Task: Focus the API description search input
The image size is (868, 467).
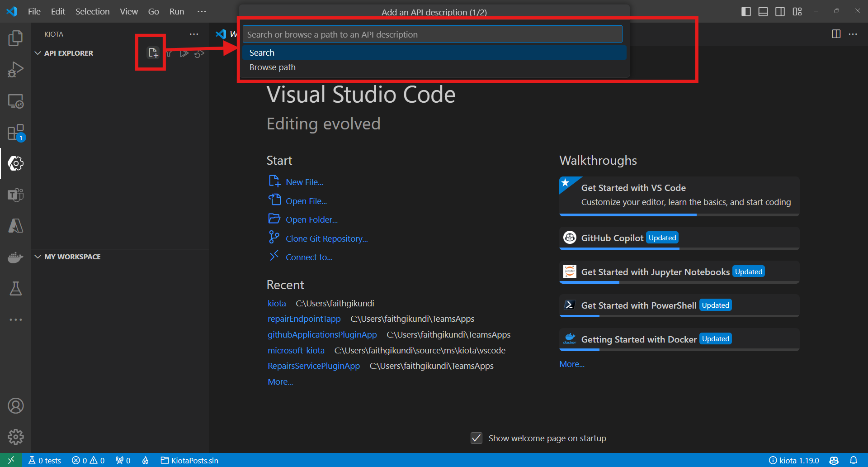Action: (x=432, y=34)
